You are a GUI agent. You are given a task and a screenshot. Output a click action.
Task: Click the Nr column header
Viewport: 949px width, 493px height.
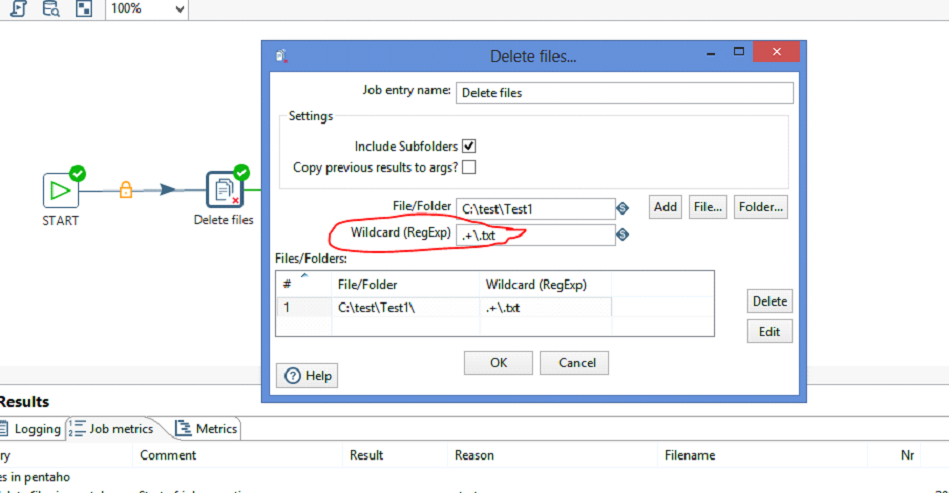[895, 455]
